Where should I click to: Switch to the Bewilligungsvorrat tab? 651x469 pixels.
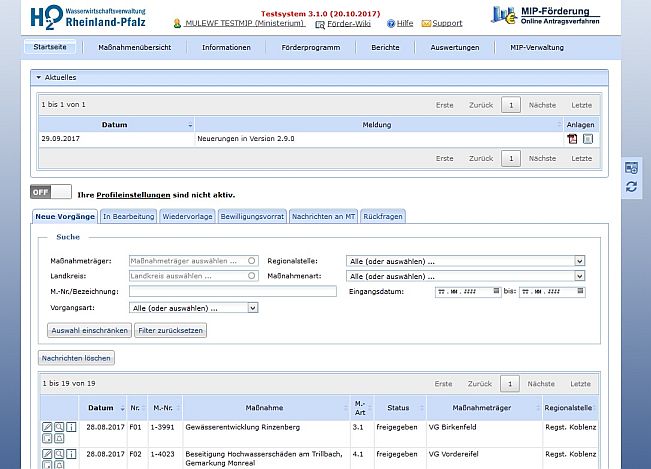pyautogui.click(x=252, y=217)
